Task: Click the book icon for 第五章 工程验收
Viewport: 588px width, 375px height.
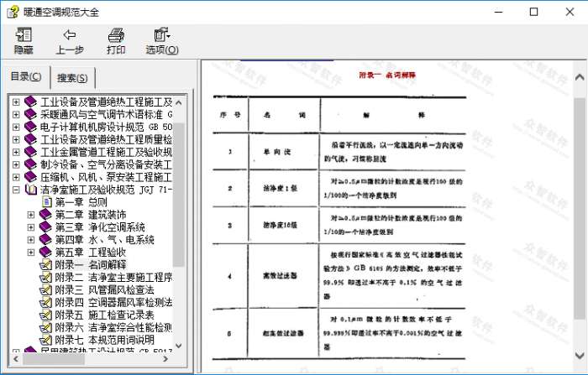Action: tap(45, 253)
